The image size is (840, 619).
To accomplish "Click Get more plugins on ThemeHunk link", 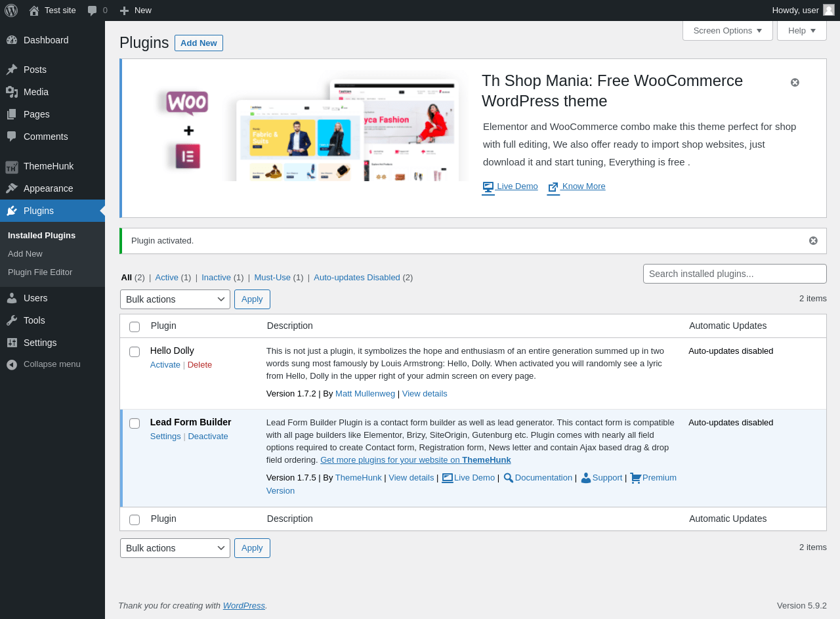I will [x=415, y=459].
